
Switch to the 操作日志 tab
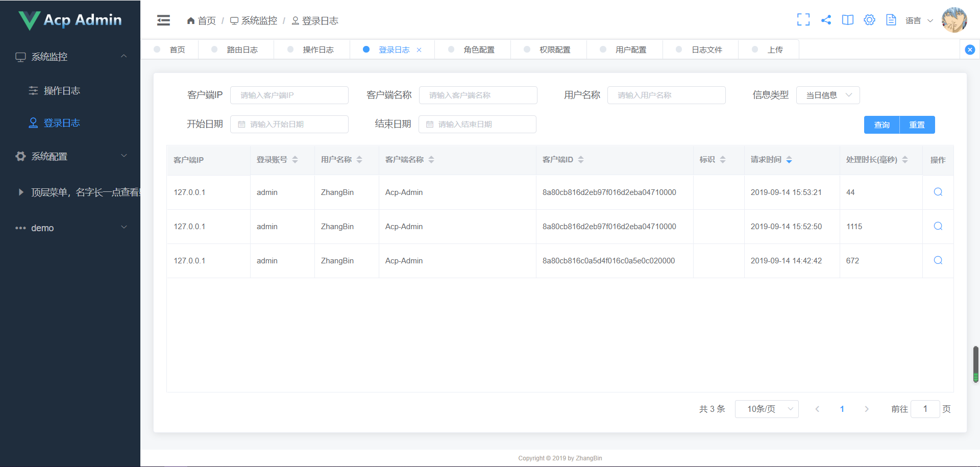pyautogui.click(x=312, y=50)
